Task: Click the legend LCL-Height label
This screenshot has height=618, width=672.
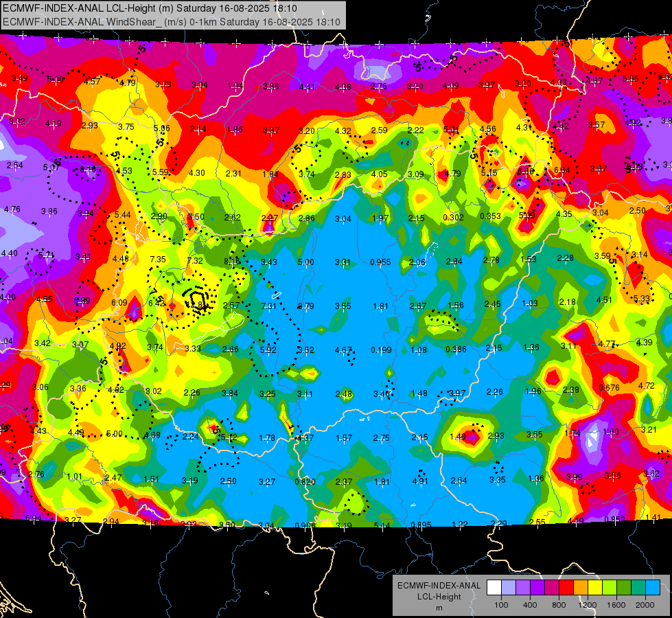Action: [x=439, y=597]
